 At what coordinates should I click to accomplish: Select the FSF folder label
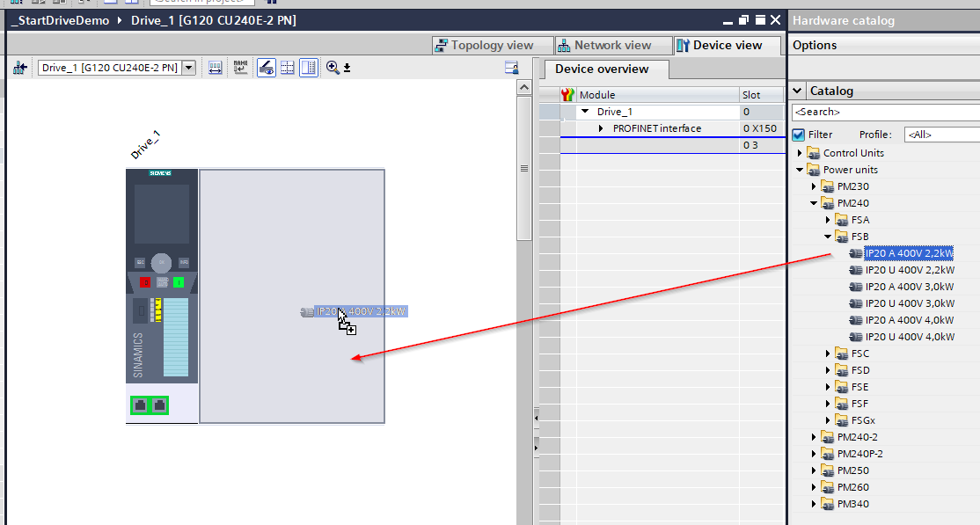(x=859, y=404)
